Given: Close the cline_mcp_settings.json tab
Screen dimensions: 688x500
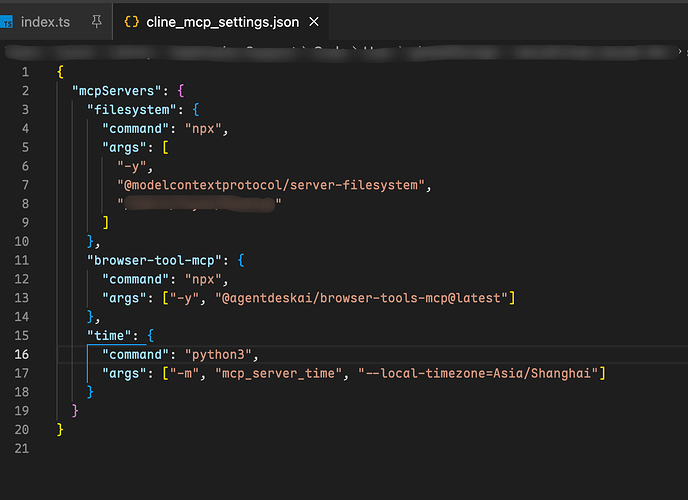Looking at the screenshot, I should coord(314,21).
